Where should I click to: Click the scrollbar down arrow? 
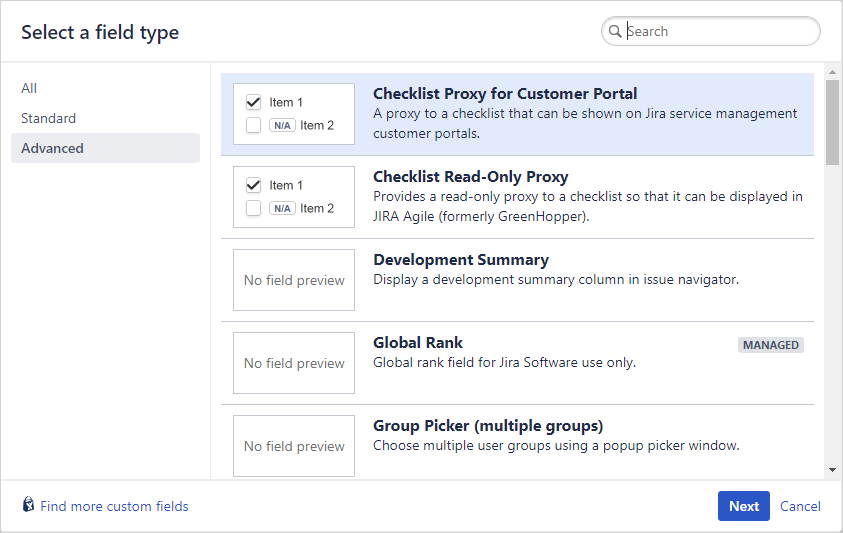tap(832, 470)
